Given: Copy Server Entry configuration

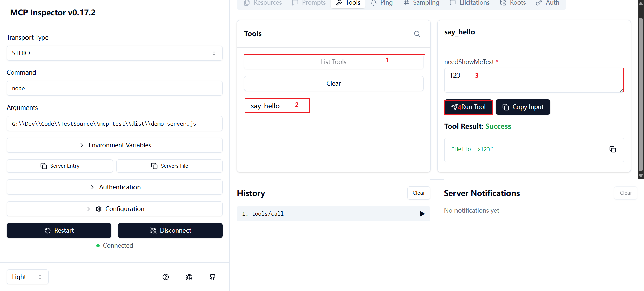Looking at the screenshot, I should point(60,166).
